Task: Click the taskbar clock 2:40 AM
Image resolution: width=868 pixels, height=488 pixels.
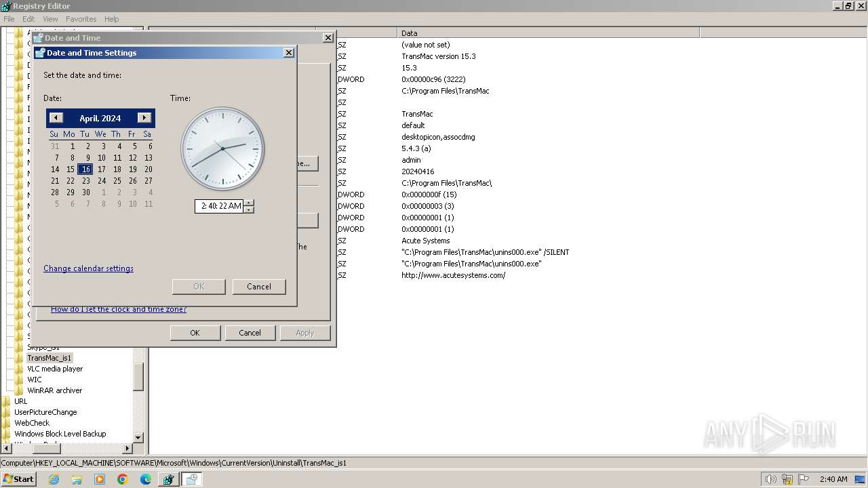Action: pos(833,479)
